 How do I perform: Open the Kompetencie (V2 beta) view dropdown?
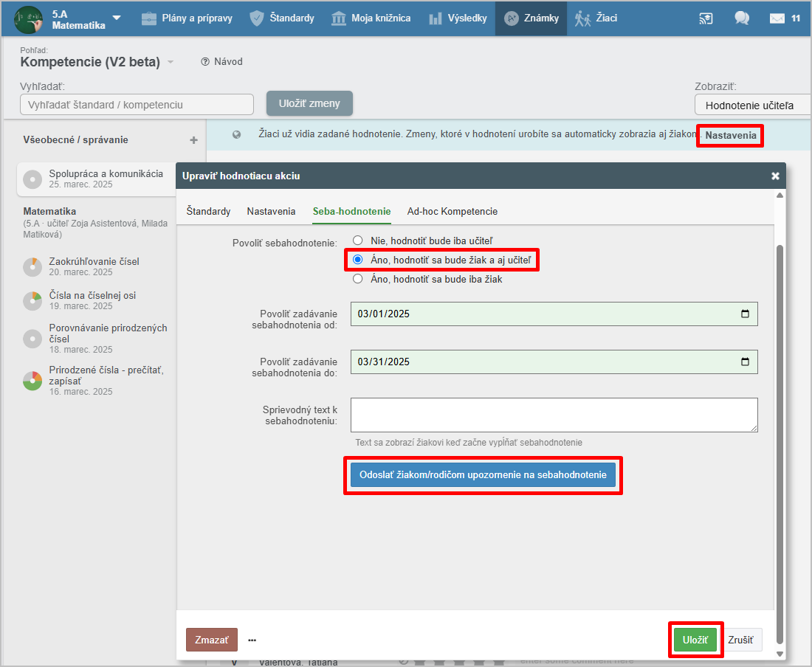(171, 63)
